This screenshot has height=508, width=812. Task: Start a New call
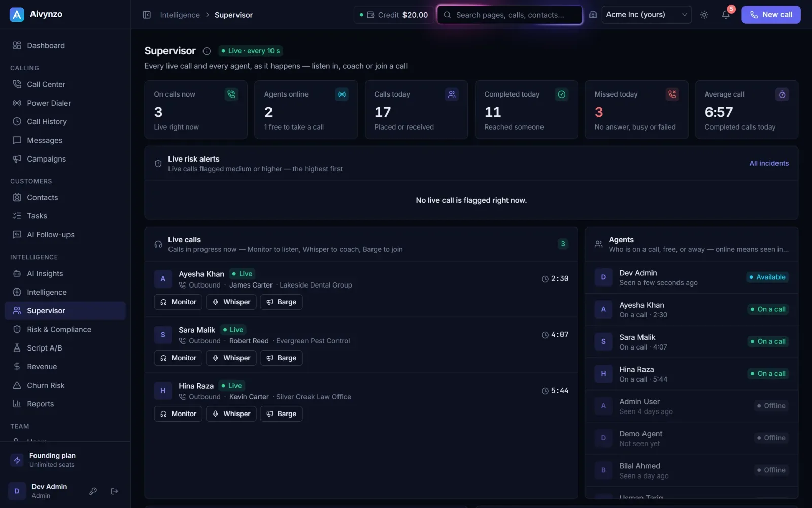(x=771, y=15)
